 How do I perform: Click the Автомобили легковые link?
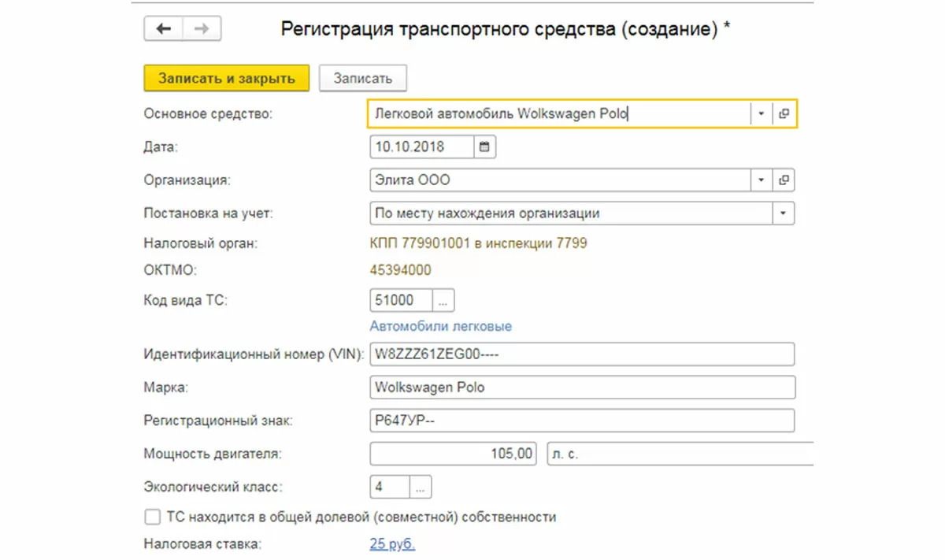tap(441, 326)
